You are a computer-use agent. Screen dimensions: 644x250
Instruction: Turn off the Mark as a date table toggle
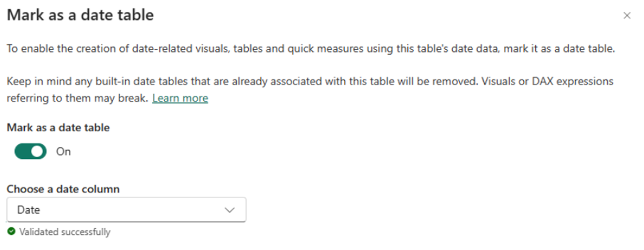tap(31, 152)
